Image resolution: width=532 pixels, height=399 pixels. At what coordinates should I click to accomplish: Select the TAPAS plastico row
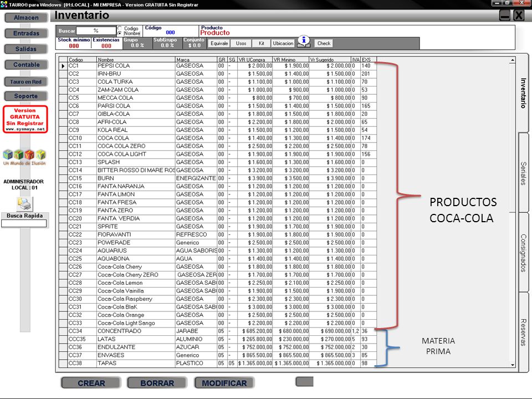pos(217,364)
